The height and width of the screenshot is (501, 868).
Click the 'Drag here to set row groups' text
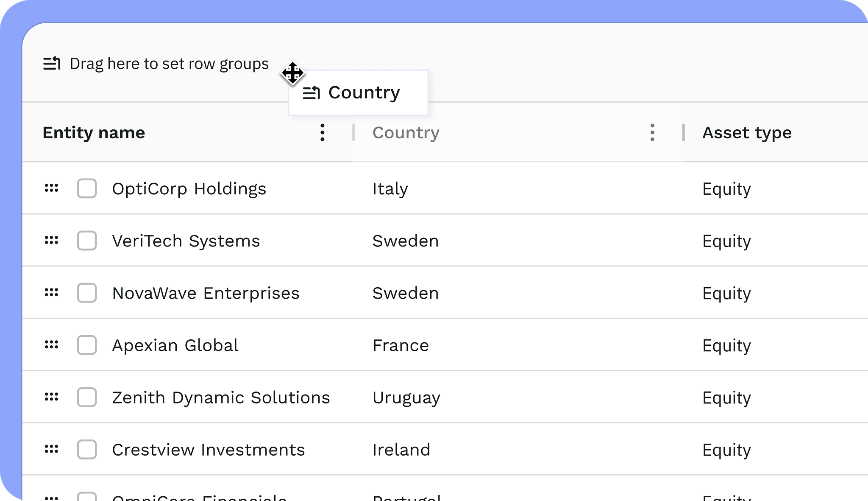(169, 64)
